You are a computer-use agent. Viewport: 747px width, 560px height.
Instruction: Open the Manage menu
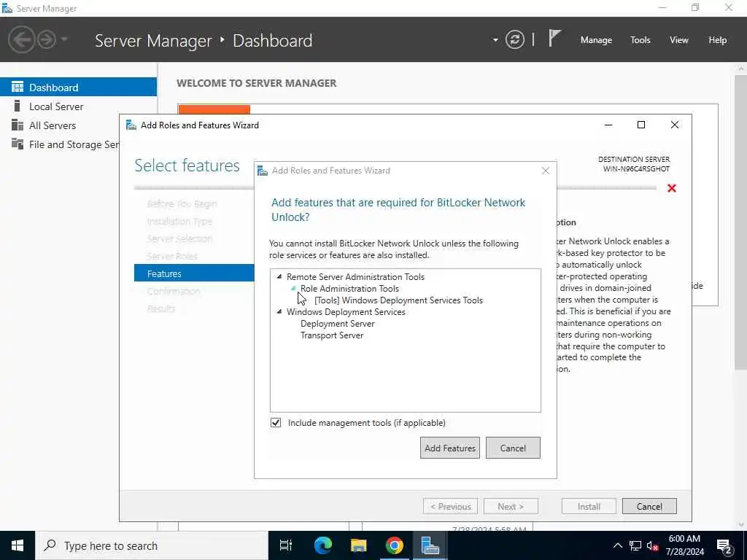(x=596, y=40)
